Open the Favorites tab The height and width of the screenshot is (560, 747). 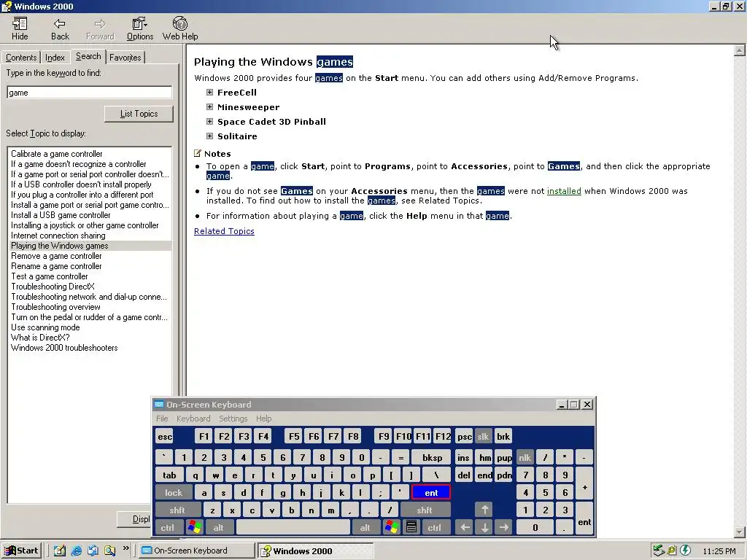125,58
